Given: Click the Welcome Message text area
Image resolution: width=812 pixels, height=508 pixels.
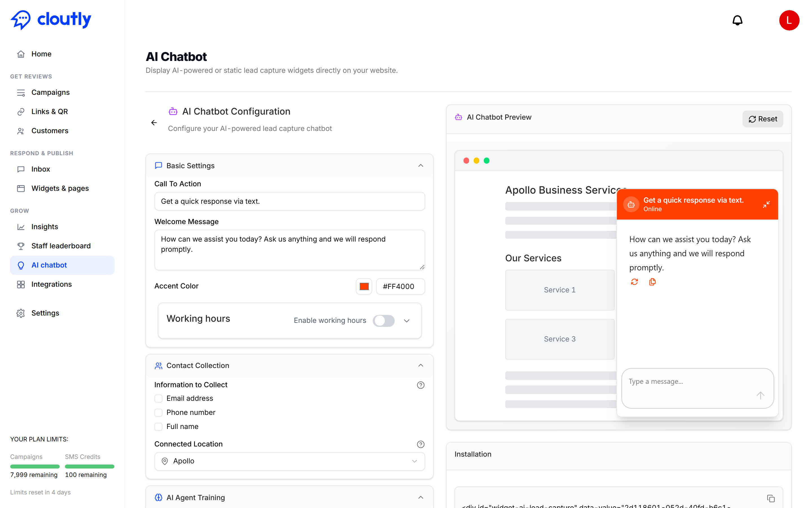Looking at the screenshot, I should point(290,250).
